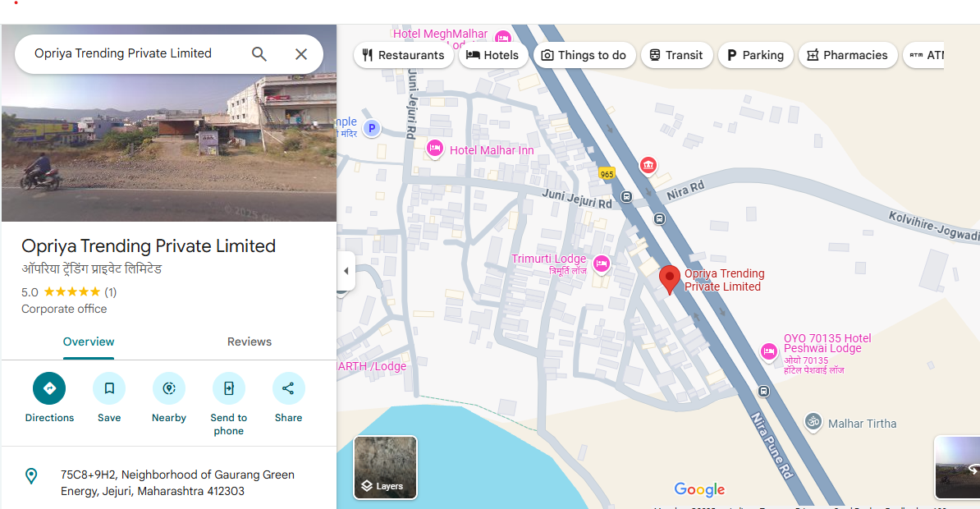Toggle Parking filter chip
This screenshot has width=980, height=509.
pyautogui.click(x=755, y=55)
